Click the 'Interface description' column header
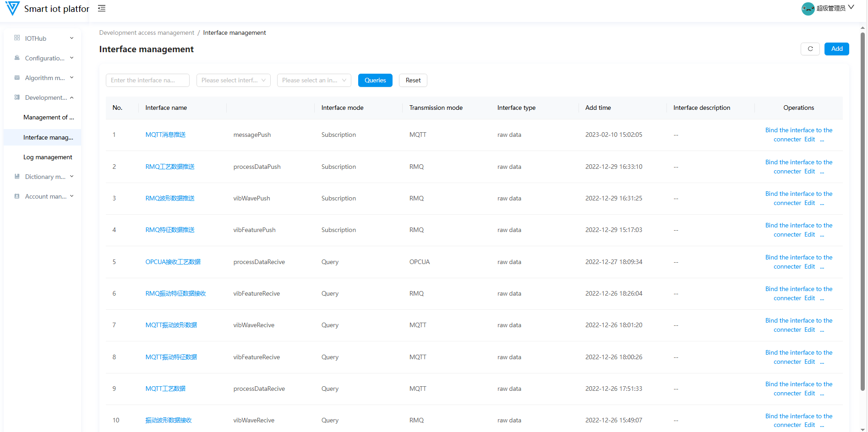Viewport: 868px width, 432px height. [702, 108]
